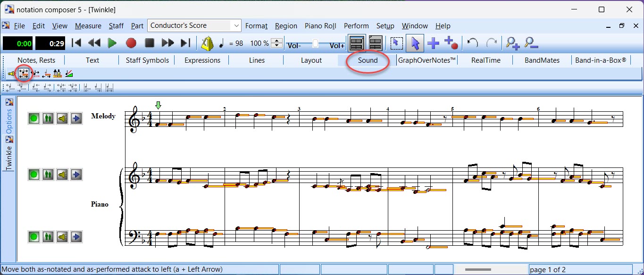Select the add note plus tool
Image resolution: width=644 pixels, height=275 pixels.
(433, 43)
